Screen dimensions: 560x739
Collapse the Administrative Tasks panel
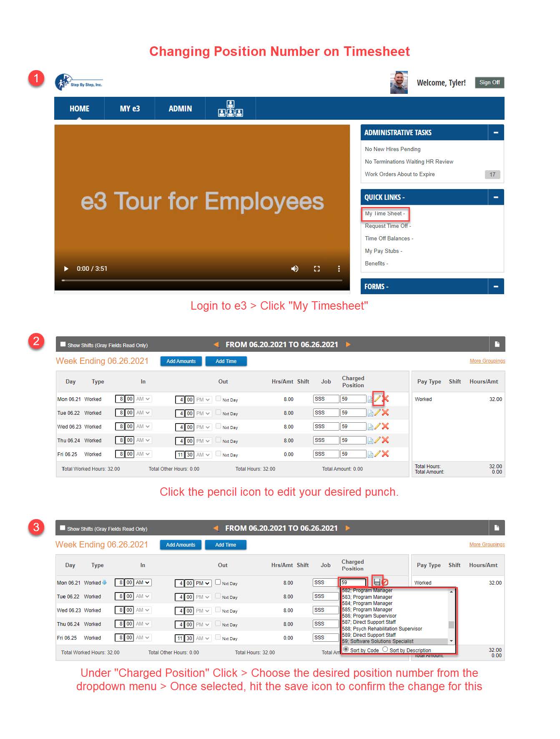pos(496,132)
